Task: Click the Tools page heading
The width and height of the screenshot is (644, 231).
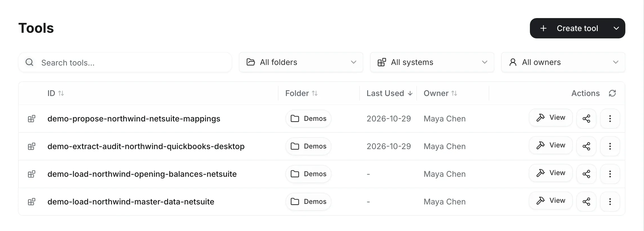Action: coord(36,28)
